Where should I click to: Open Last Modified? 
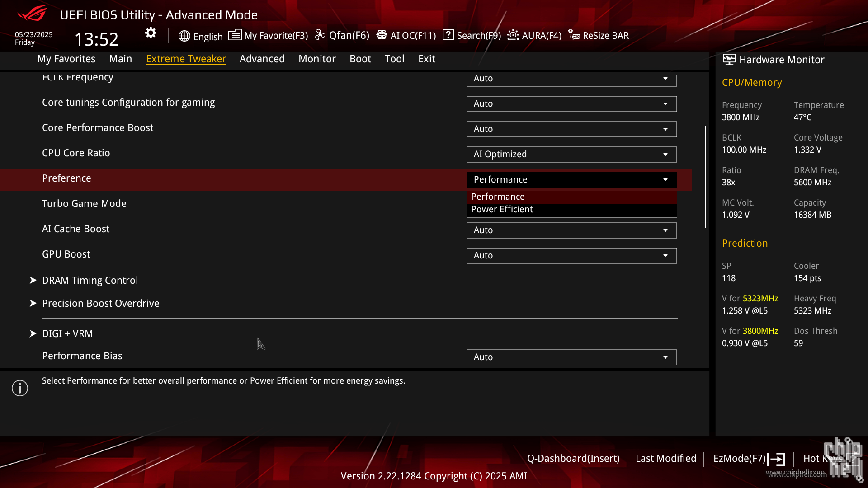pyautogui.click(x=666, y=459)
